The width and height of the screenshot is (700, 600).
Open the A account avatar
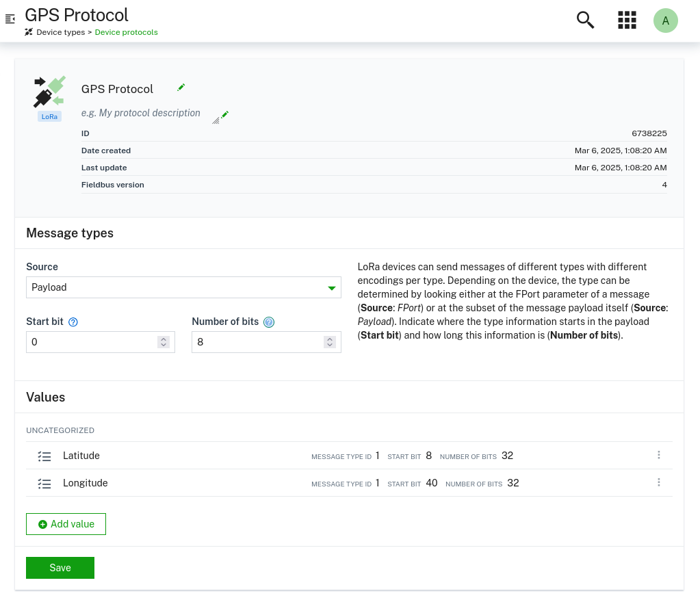coord(665,21)
